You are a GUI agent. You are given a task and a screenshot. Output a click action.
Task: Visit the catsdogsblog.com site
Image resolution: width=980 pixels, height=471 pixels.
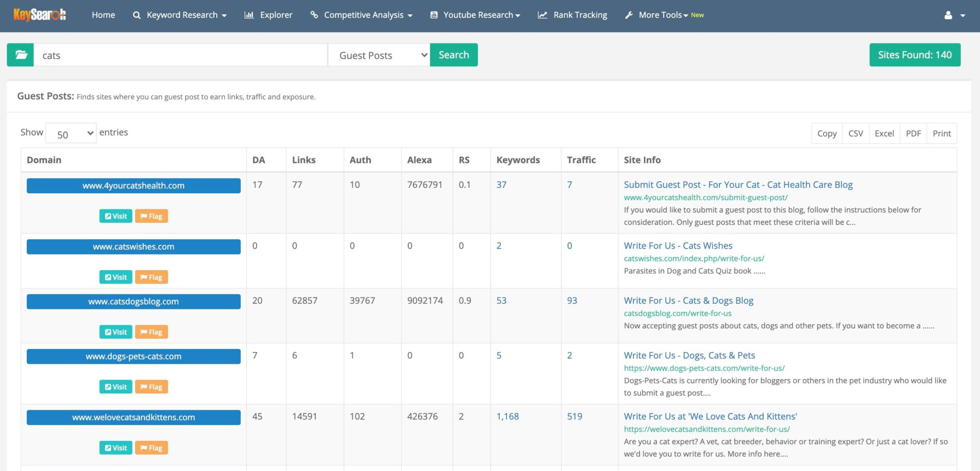(116, 332)
